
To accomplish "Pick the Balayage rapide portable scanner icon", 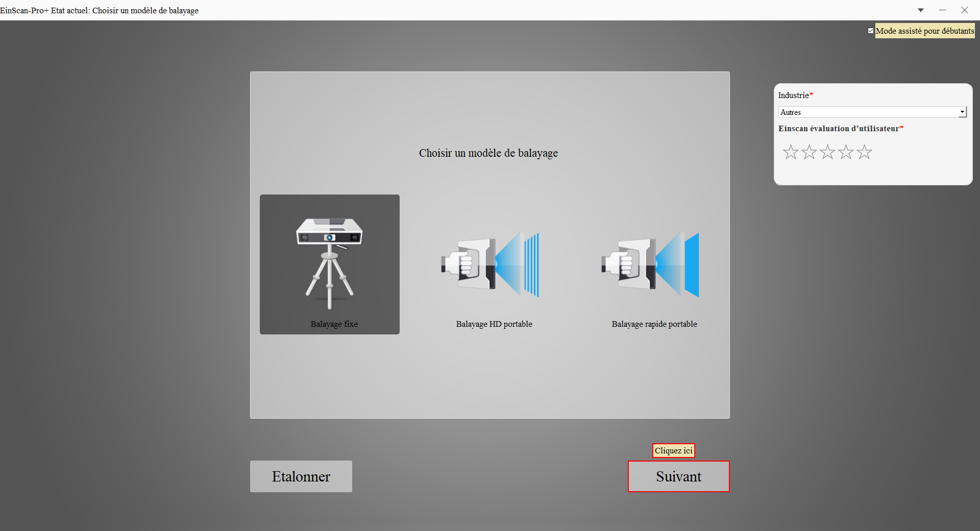I will (x=650, y=264).
